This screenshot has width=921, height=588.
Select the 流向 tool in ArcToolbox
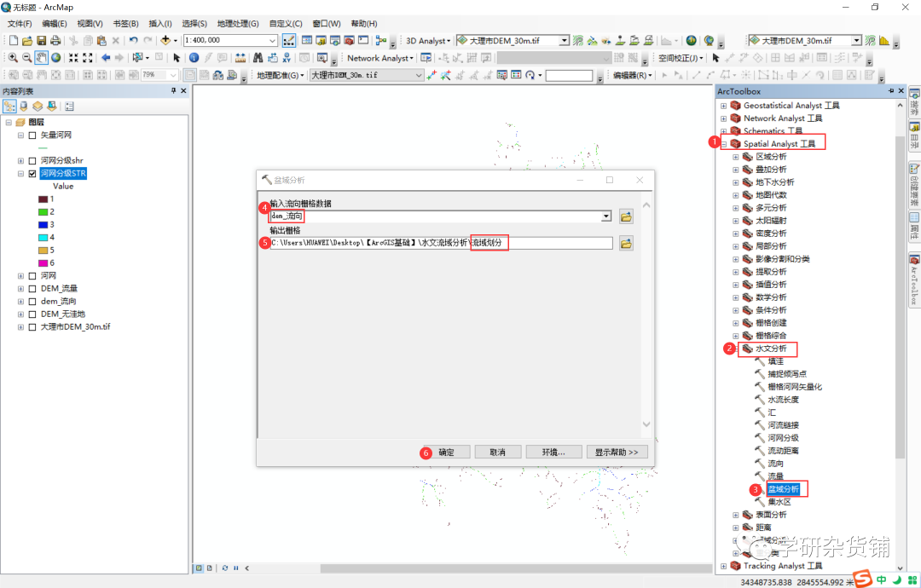pos(775,464)
